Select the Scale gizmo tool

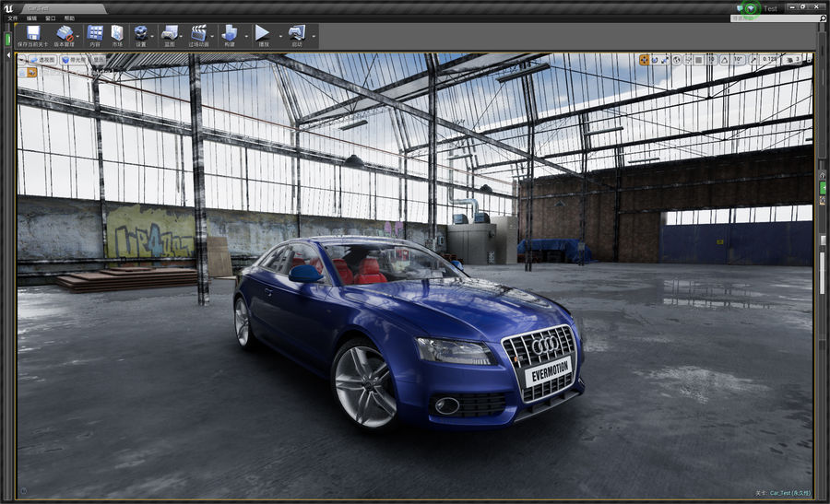664,60
